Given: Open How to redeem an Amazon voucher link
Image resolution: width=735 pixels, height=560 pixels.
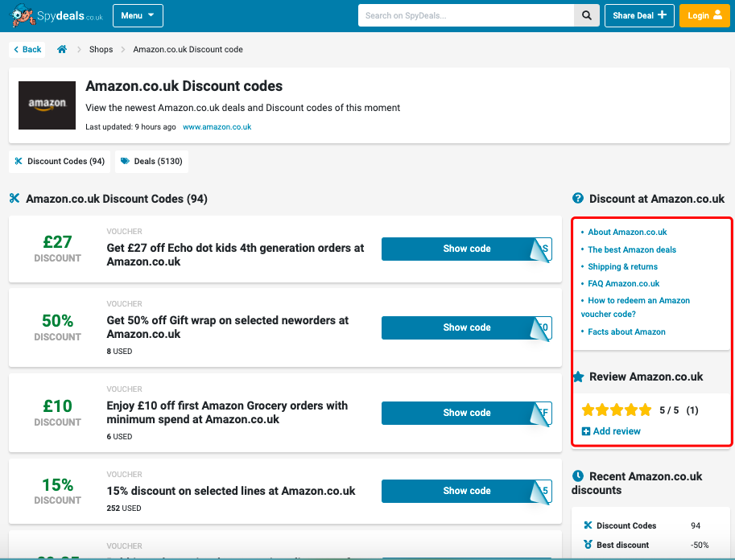Looking at the screenshot, I should tap(635, 307).
